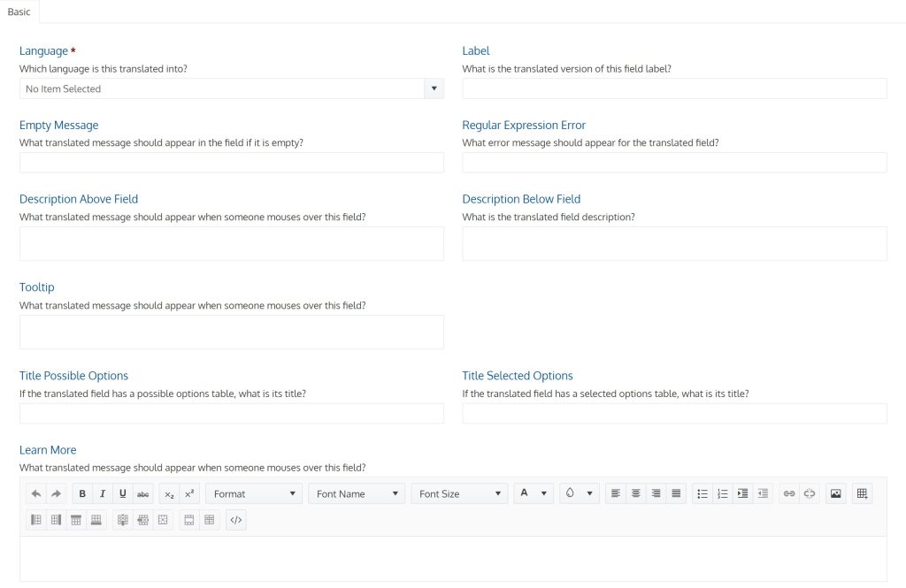This screenshot has width=906, height=588.
Task: Apply the font color A button
Action: click(524, 493)
